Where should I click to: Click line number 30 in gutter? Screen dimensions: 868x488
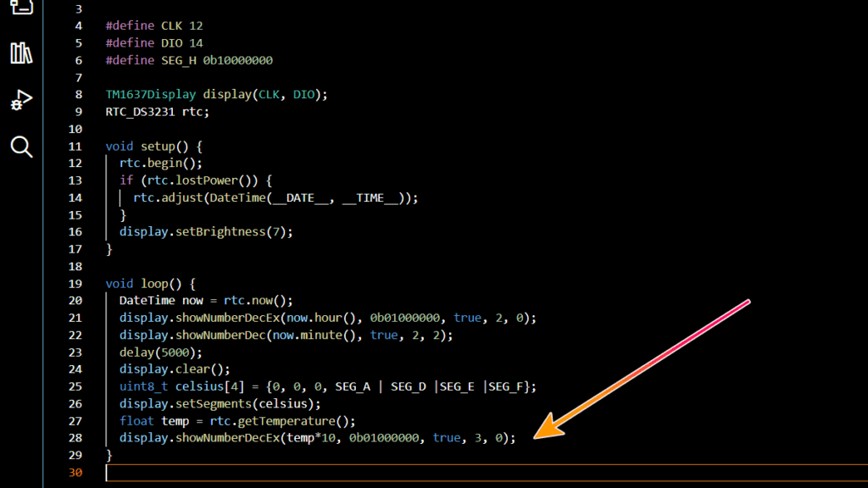tap(75, 473)
